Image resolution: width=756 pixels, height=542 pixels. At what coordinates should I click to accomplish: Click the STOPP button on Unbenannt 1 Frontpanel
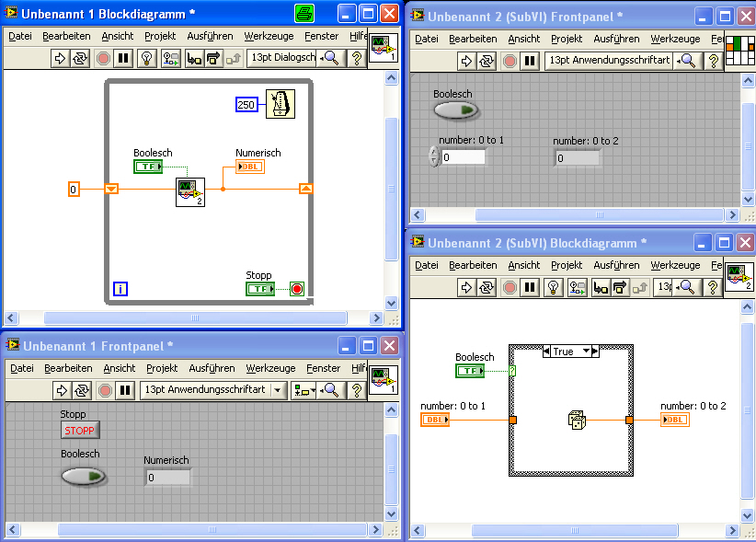[x=80, y=431]
